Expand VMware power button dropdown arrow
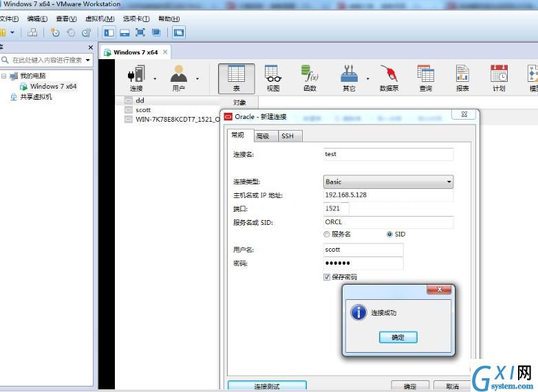This screenshot has height=392, width=538. [12, 32]
